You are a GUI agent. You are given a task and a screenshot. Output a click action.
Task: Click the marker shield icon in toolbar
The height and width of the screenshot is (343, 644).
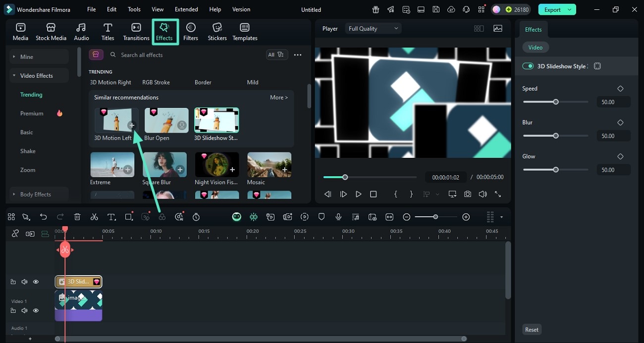[322, 217]
